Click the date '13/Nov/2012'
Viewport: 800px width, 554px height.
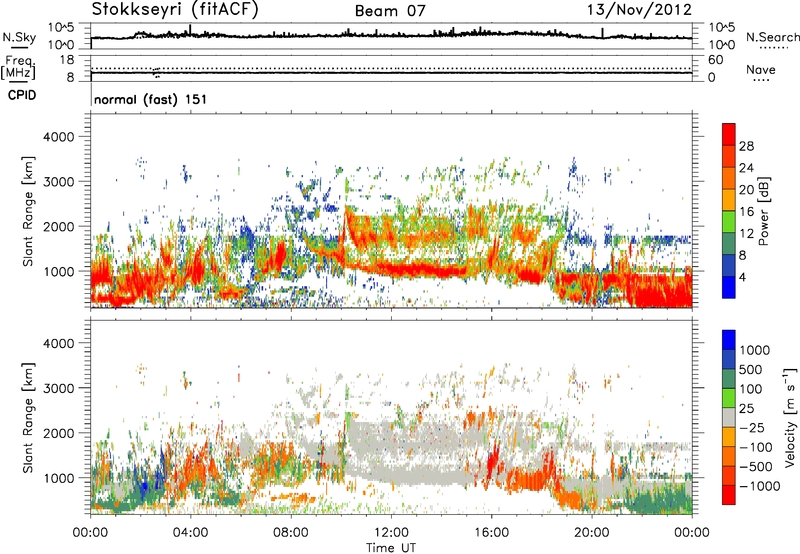(x=640, y=9)
